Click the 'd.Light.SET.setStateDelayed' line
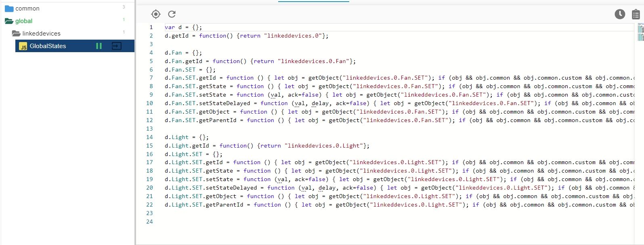This screenshot has height=245, width=644. pyautogui.click(x=399, y=188)
